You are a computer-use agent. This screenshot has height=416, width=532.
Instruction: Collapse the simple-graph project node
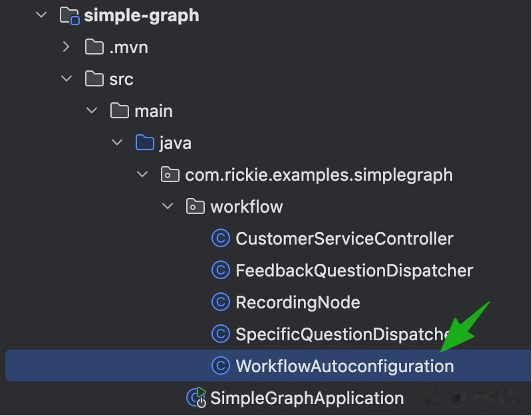tap(41, 15)
